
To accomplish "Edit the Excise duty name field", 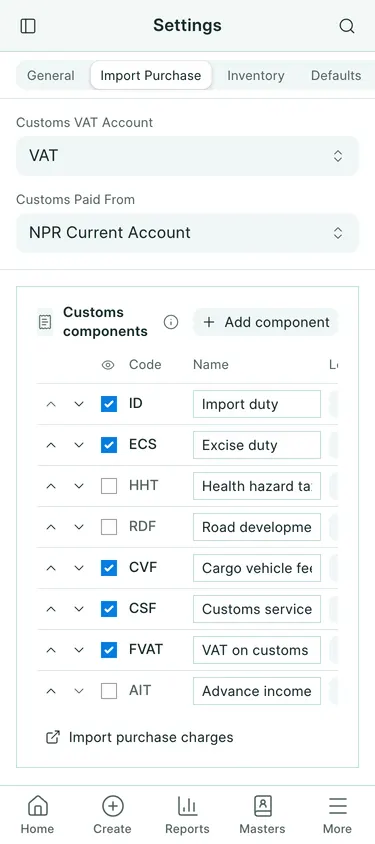I will click(257, 445).
